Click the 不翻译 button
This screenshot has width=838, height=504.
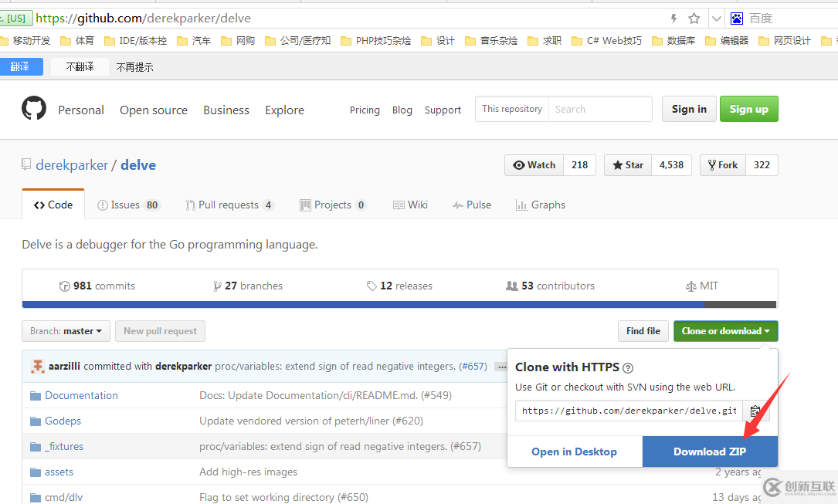coord(80,66)
